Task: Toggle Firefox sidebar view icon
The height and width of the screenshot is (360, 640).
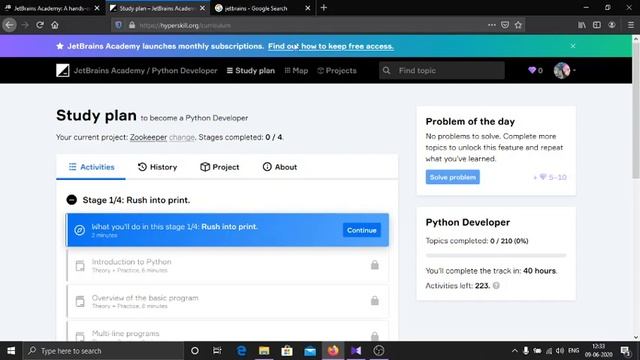Action: point(597,25)
